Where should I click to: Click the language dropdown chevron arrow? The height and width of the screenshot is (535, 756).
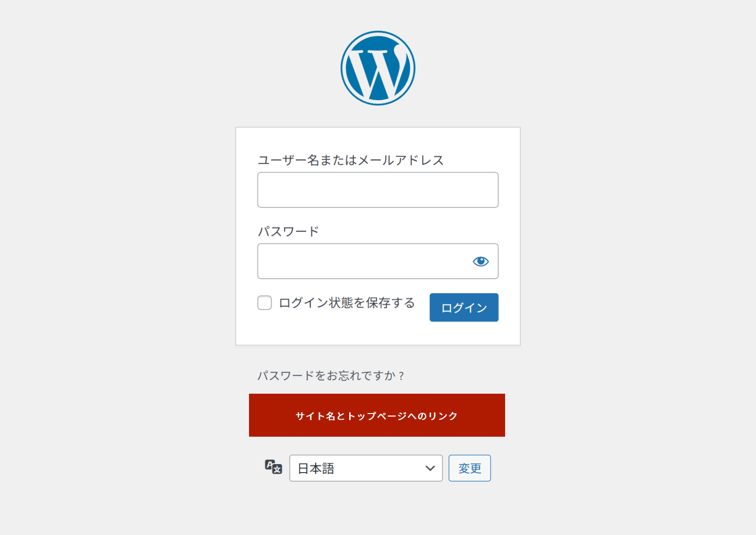430,468
